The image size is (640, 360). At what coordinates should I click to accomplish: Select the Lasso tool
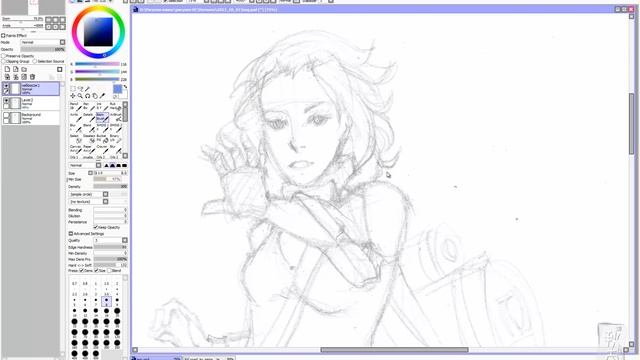pyautogui.click(x=80, y=89)
